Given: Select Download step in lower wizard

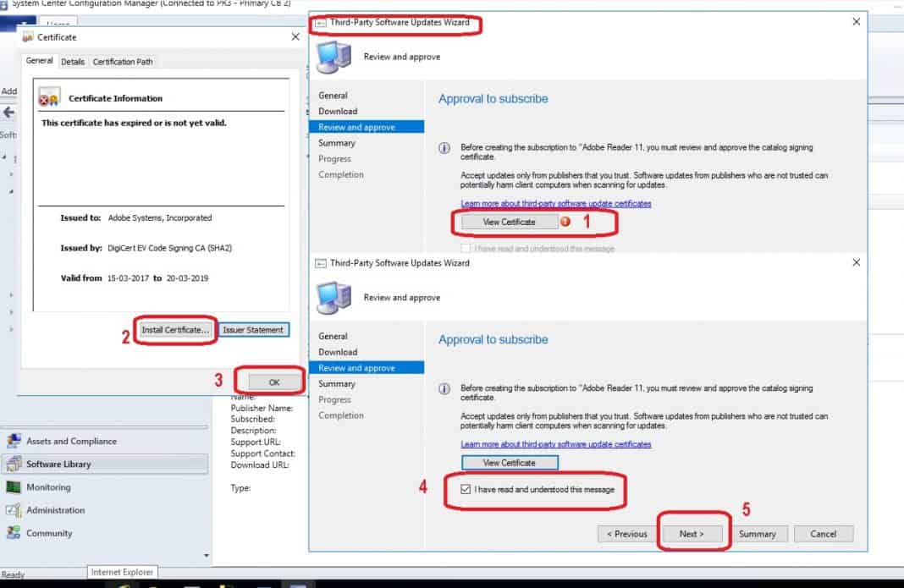Looking at the screenshot, I should click(x=338, y=352).
